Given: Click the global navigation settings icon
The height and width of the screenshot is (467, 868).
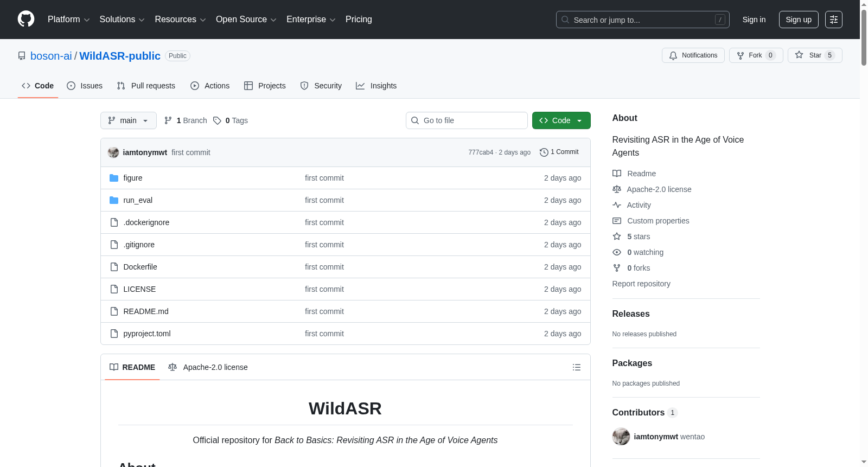Looking at the screenshot, I should tap(834, 20).
